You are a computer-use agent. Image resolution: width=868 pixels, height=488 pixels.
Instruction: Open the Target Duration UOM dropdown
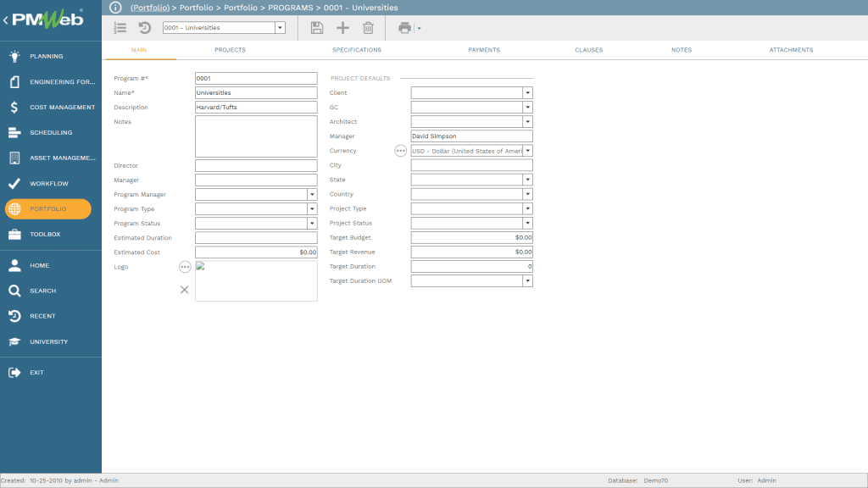(527, 280)
